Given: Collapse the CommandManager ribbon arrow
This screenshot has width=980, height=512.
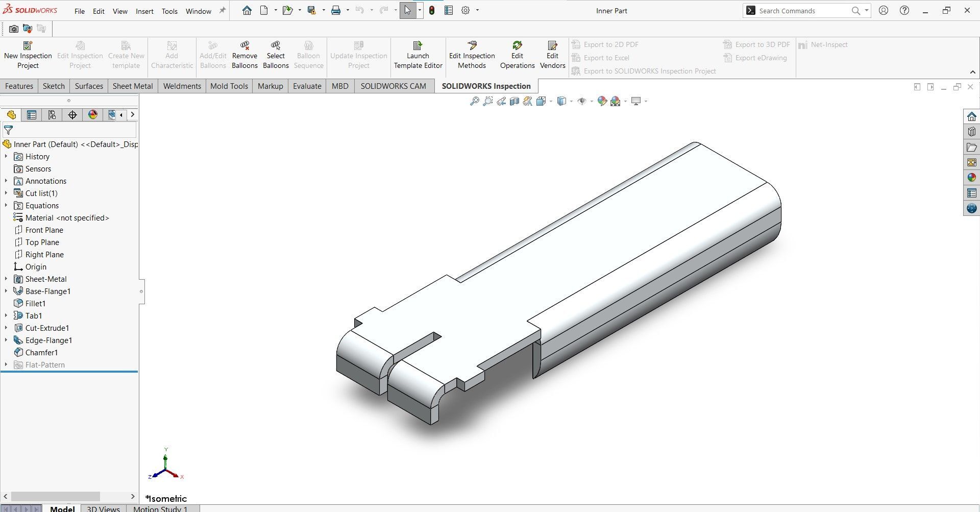Looking at the screenshot, I should click(x=973, y=72).
